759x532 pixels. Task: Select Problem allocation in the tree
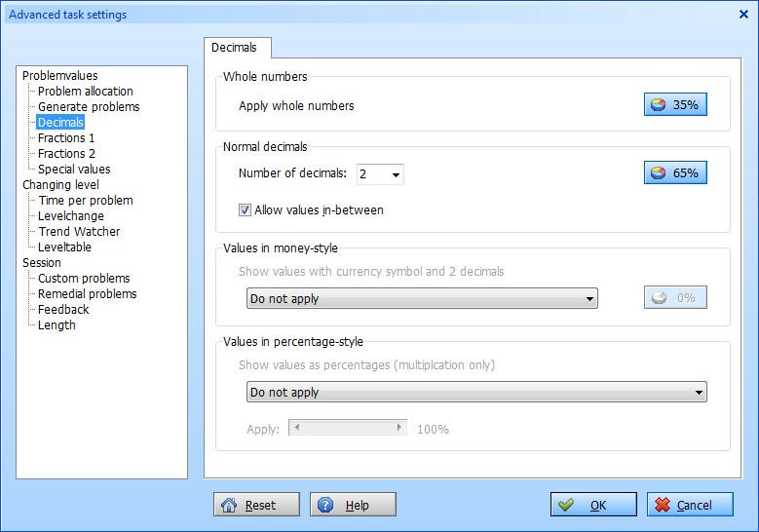click(85, 91)
